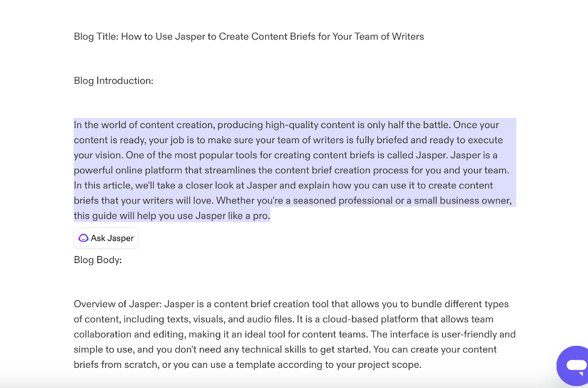Click the words "Team of Writers" in title
Screen dimensions: 588x388
tap(389, 36)
